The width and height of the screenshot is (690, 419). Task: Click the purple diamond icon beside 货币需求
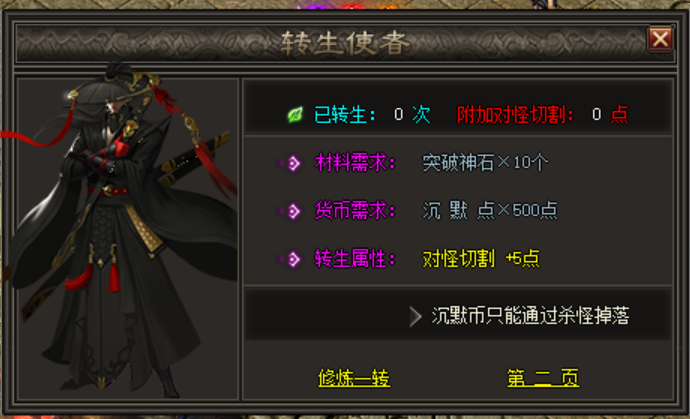tap(294, 211)
